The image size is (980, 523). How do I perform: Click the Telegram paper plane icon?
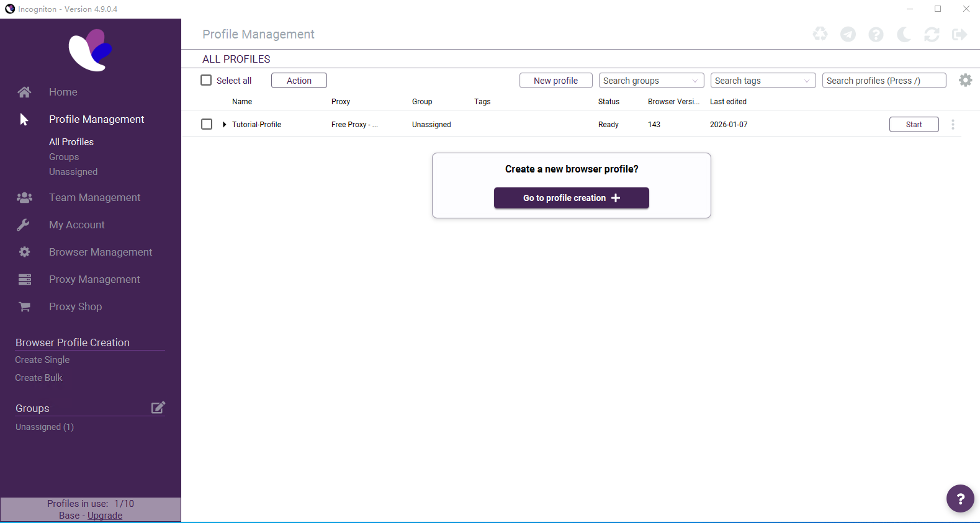pos(848,34)
